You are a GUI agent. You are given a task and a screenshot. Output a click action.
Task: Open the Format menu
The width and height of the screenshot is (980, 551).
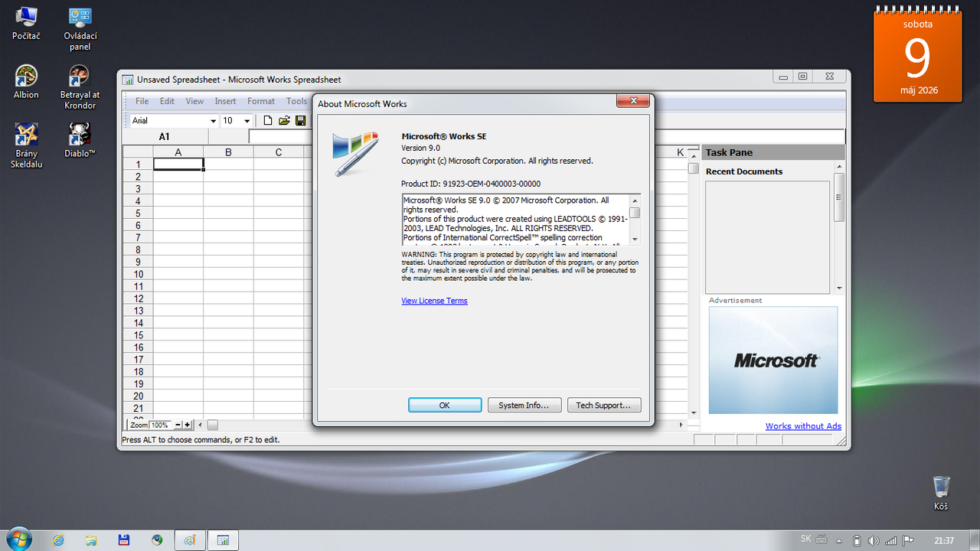(261, 101)
